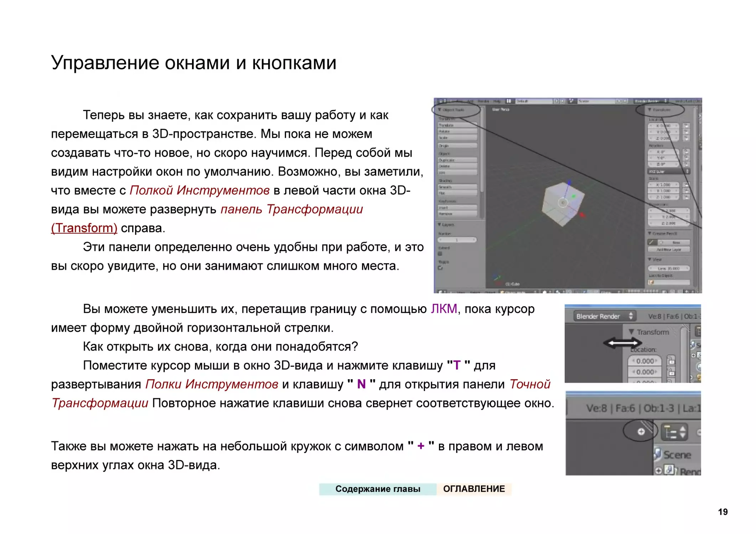This screenshot has width=756, height=534.
Task: Expand the RenderLayers plus in Outliner
Action: pos(658,471)
